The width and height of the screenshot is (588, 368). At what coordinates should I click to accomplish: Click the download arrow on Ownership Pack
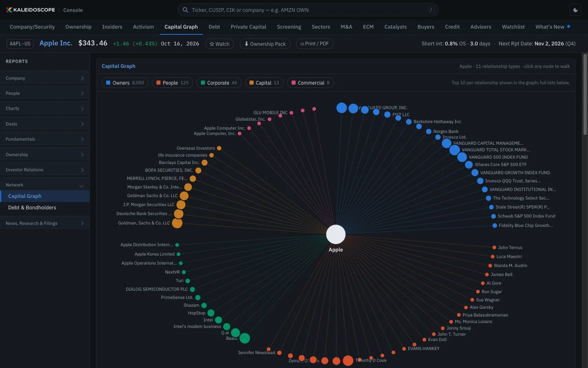[247, 44]
